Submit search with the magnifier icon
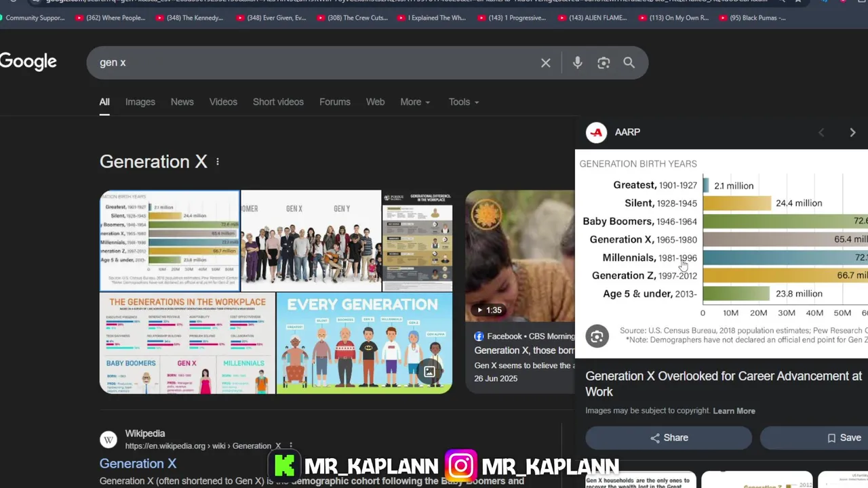Image resolution: width=868 pixels, height=488 pixels. (629, 63)
